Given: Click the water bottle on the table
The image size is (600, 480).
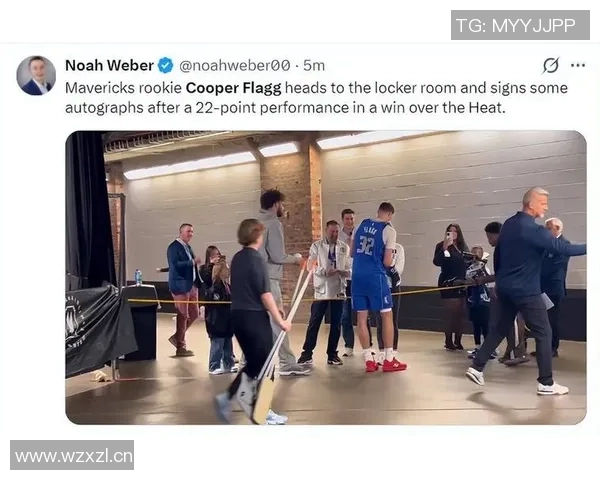Looking at the screenshot, I should [x=139, y=277].
